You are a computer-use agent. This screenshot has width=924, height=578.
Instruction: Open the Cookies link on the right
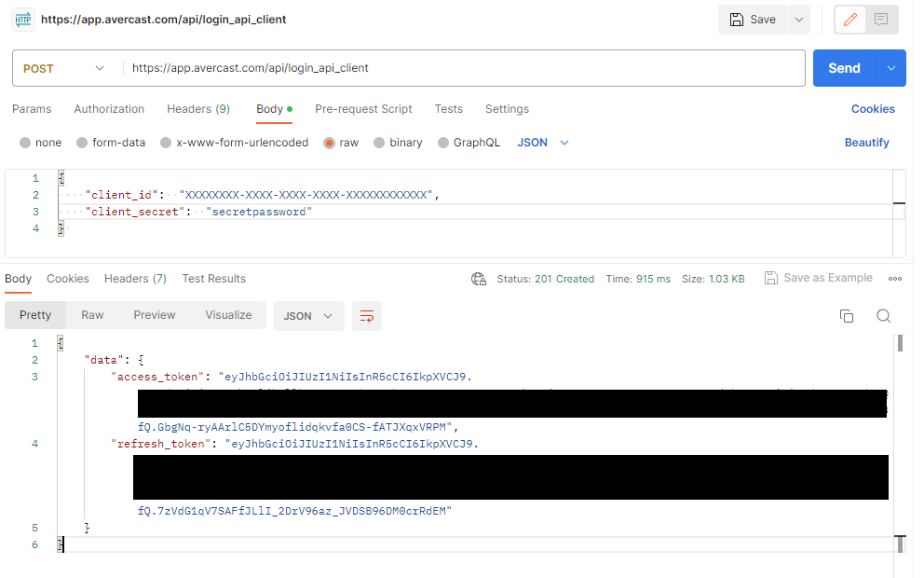coord(873,109)
